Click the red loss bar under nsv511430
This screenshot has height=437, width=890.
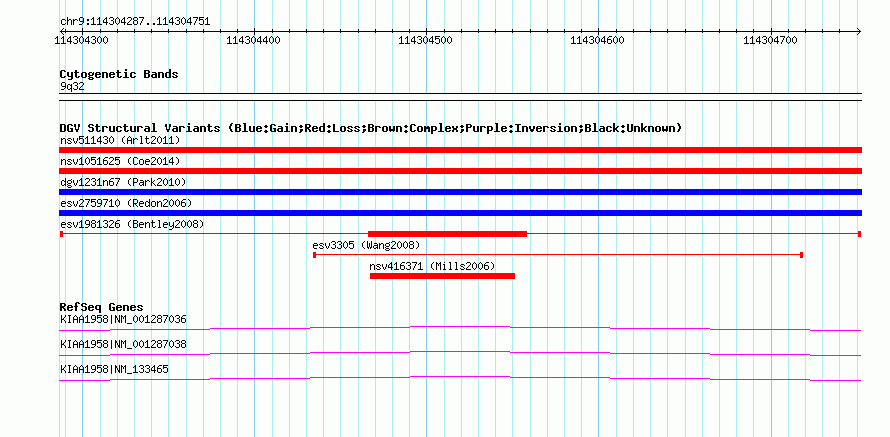(x=460, y=150)
